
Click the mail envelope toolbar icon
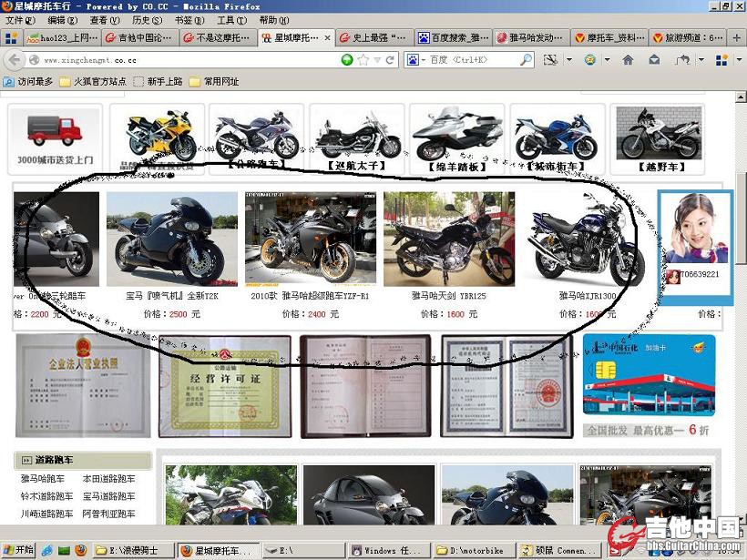coord(654,60)
